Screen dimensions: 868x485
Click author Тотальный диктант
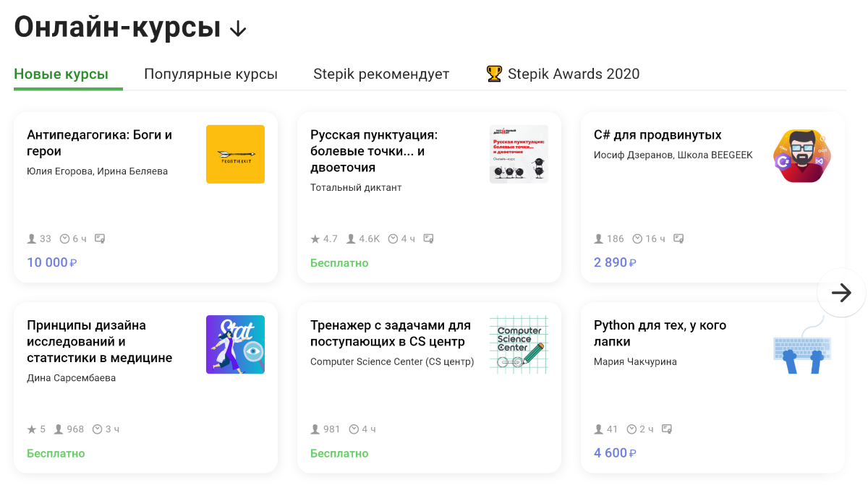(356, 187)
